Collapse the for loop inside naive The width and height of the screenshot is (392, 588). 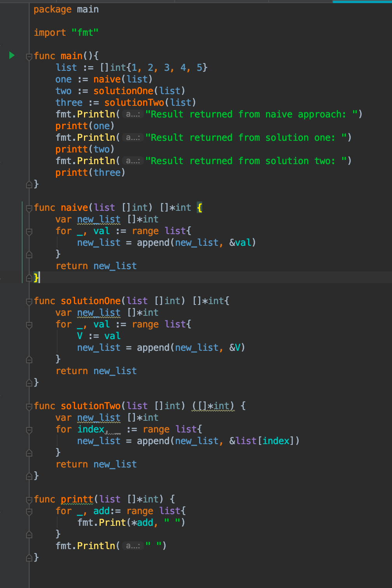pos(28,231)
